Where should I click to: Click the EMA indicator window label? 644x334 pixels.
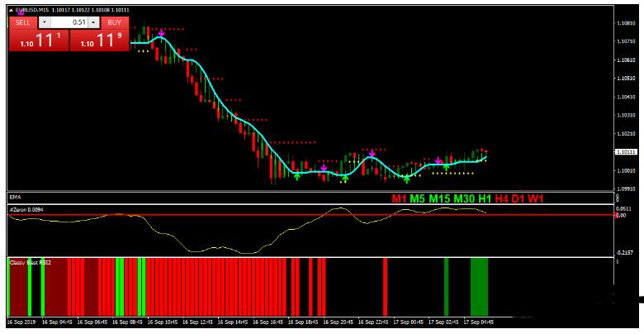pyautogui.click(x=15, y=198)
